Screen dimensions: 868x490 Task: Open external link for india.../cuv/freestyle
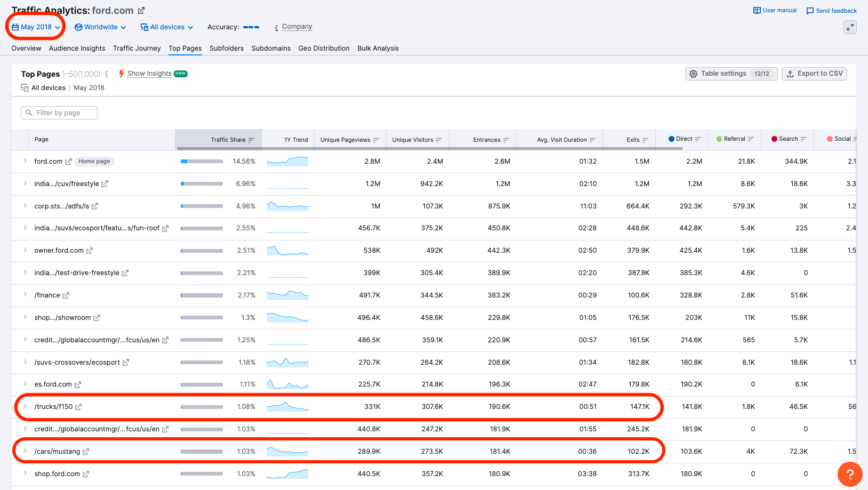(105, 184)
